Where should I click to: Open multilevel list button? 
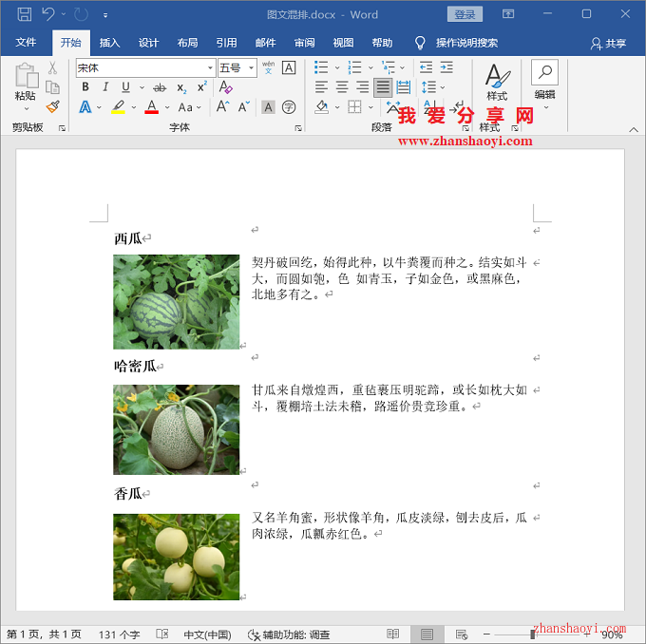[389, 67]
